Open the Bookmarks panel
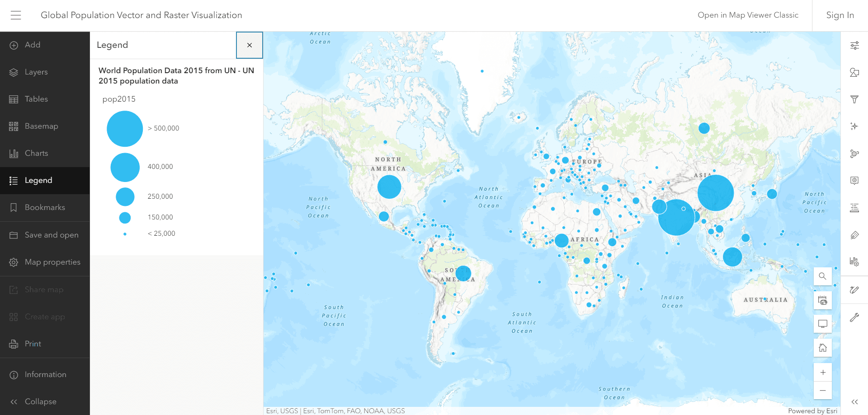 (x=44, y=208)
